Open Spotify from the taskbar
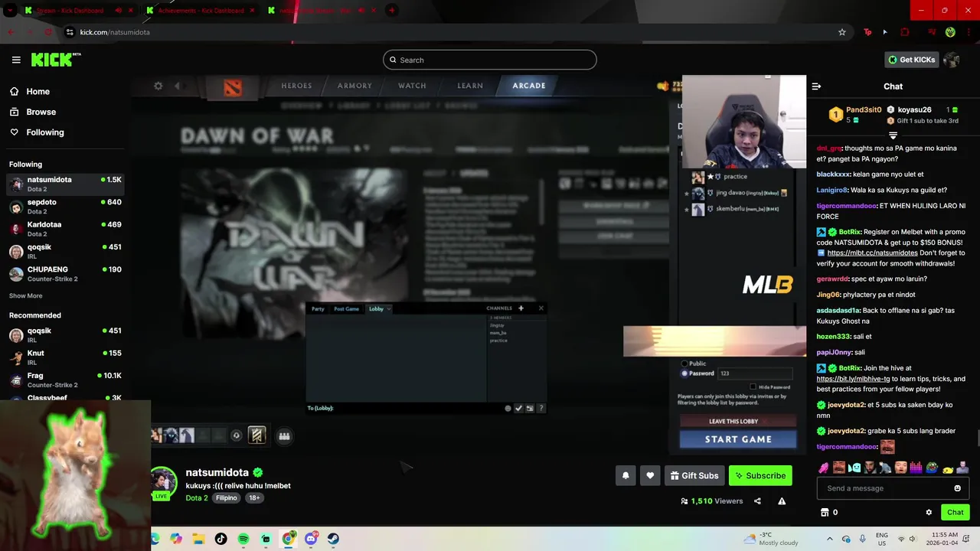Screen dimensions: 980x551 coord(243,539)
